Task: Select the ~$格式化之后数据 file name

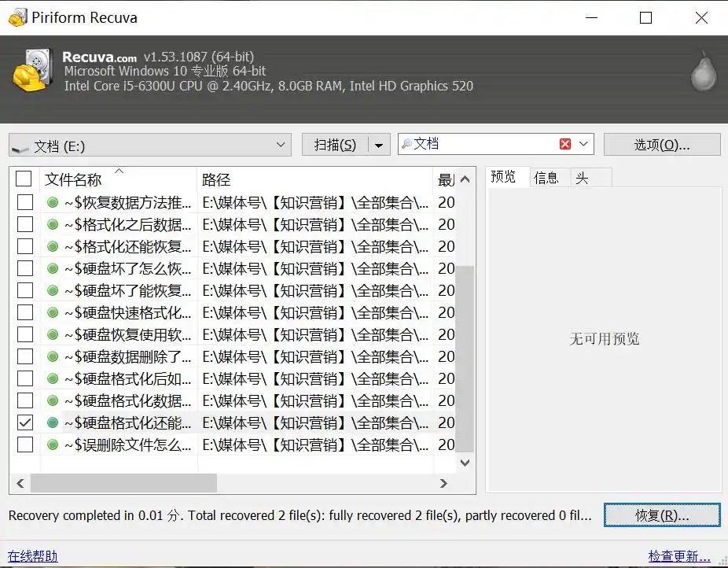Action: 127,224
